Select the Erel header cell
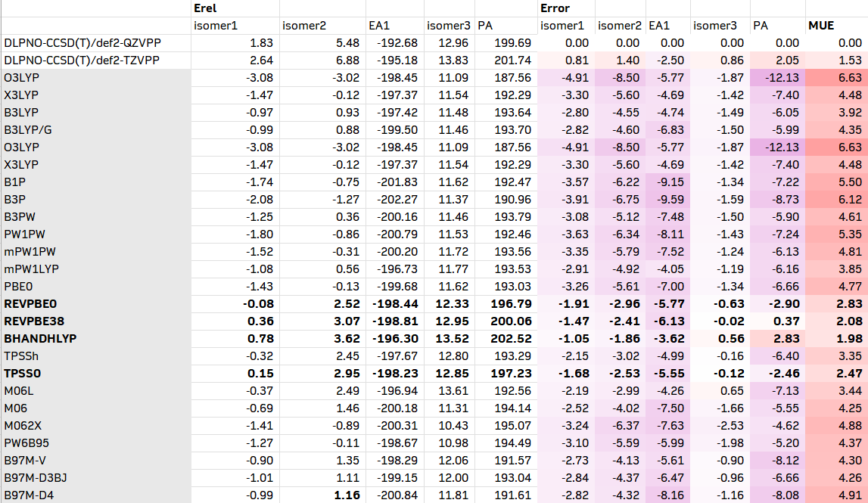The height and width of the screenshot is (503, 868). click(206, 8)
